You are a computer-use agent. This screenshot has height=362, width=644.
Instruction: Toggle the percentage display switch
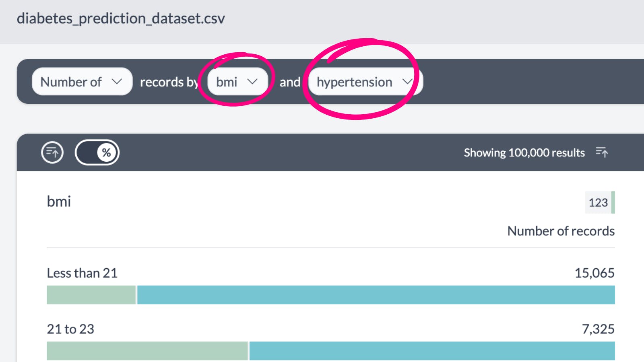[97, 152]
